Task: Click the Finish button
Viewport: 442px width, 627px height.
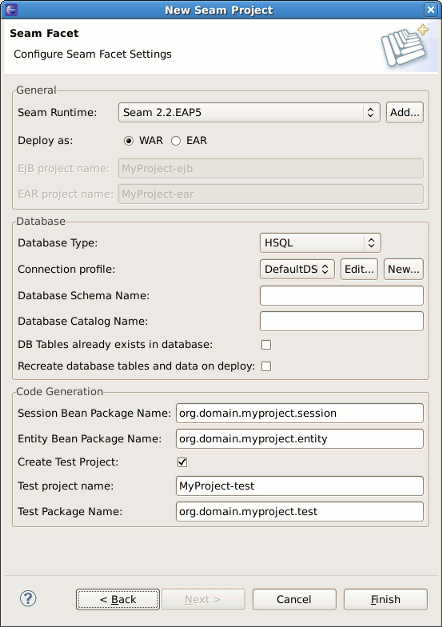Action: pos(386,599)
